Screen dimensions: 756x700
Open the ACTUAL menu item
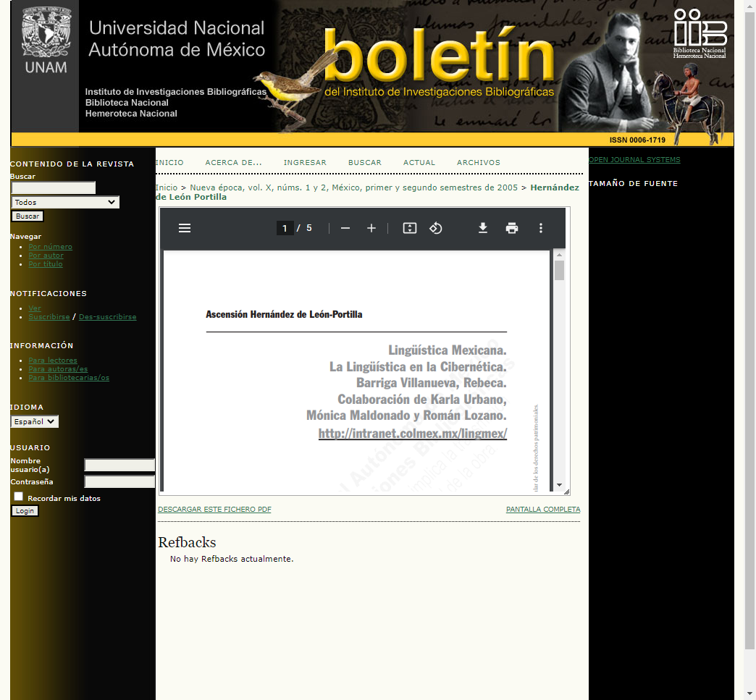click(419, 162)
